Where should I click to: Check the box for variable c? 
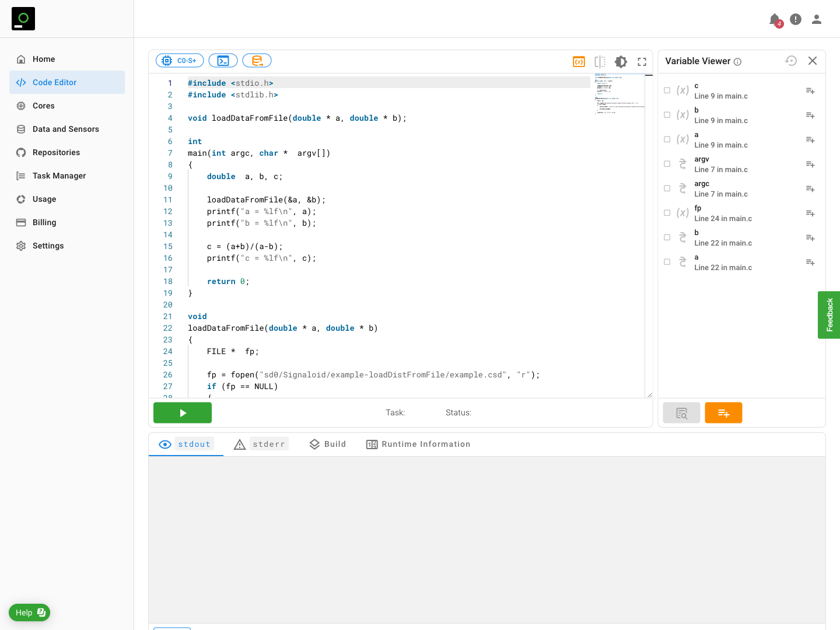point(667,90)
